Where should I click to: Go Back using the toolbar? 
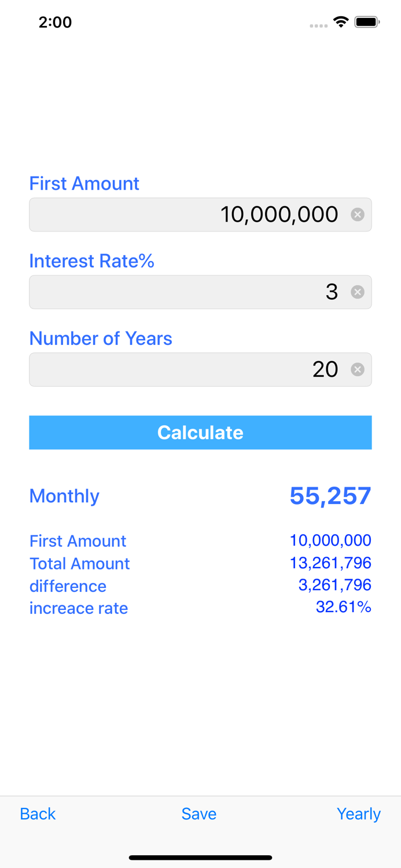(x=37, y=814)
